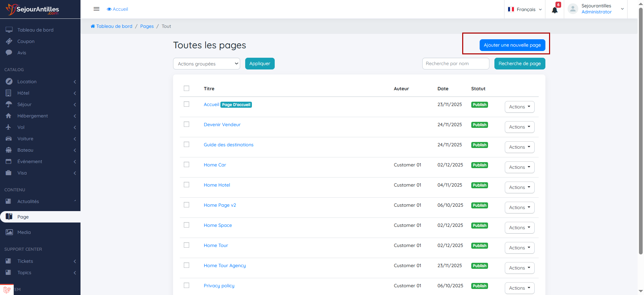Screen dimensions: 644x295
Task: Click the Bateau ship icon
Action: tap(9, 150)
